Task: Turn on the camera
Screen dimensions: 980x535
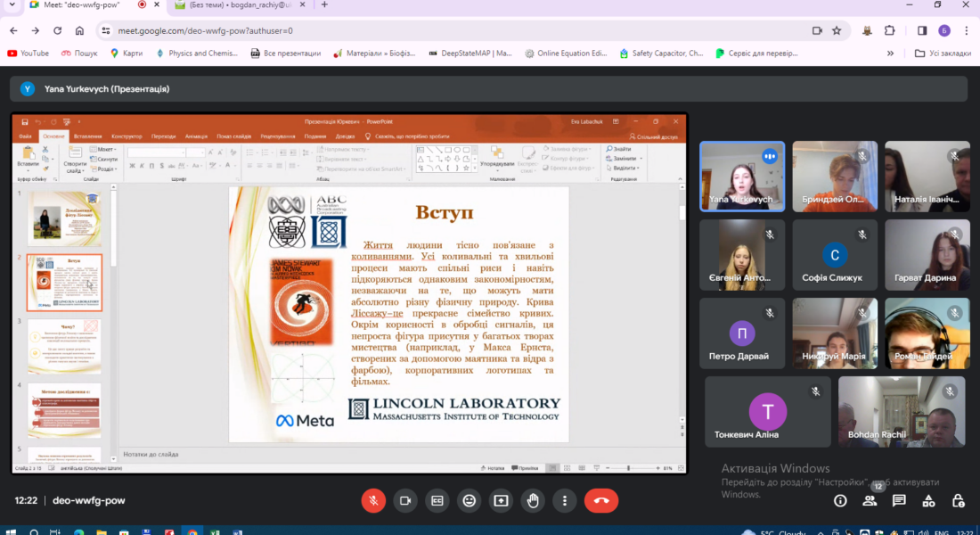Action: click(x=405, y=500)
